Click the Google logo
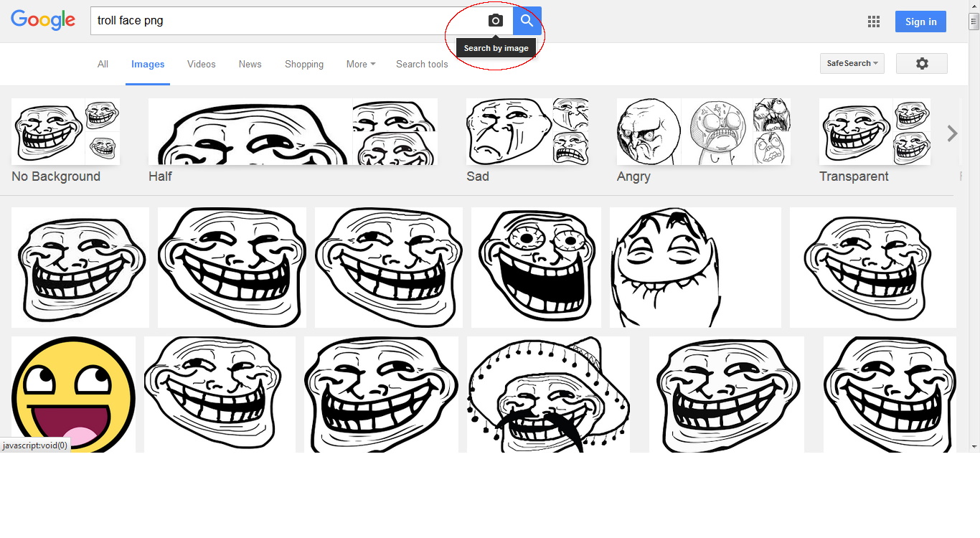 (x=43, y=21)
